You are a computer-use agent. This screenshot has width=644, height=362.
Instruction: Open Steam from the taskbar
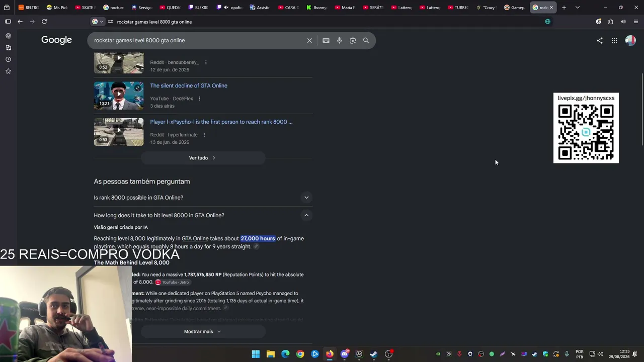click(374, 354)
